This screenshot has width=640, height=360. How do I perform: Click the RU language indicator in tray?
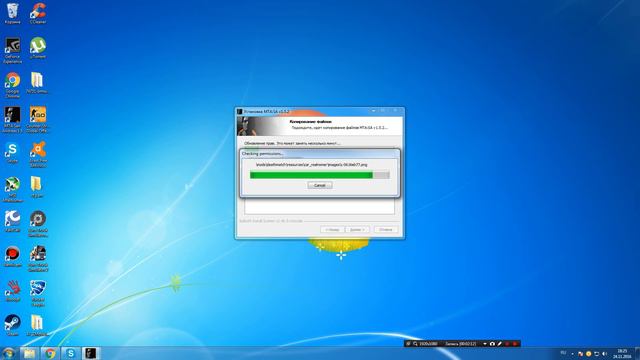(563, 353)
